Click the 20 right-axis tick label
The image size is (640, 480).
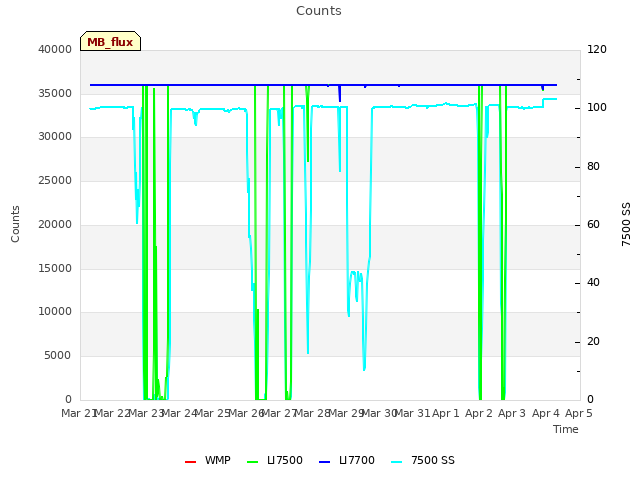click(x=593, y=341)
